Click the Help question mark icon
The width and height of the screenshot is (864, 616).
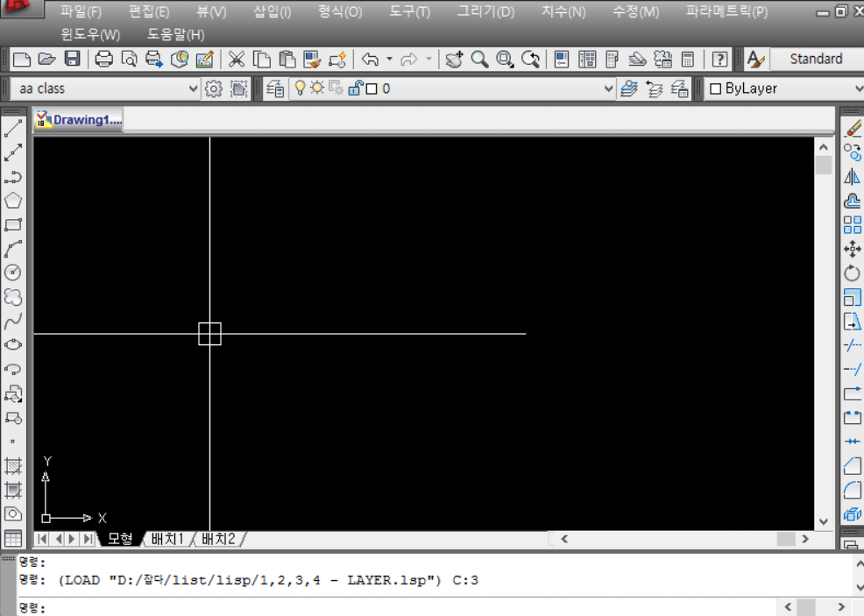[719, 59]
